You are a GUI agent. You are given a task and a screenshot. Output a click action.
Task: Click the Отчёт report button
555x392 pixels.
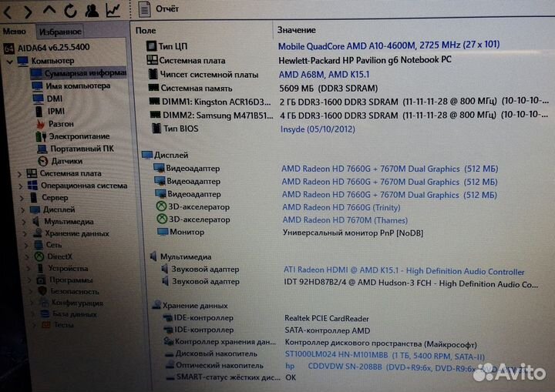tap(158, 8)
